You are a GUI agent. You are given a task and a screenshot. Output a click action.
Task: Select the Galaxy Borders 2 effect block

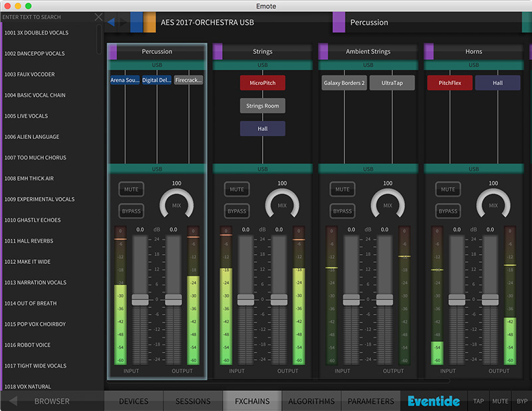point(344,83)
